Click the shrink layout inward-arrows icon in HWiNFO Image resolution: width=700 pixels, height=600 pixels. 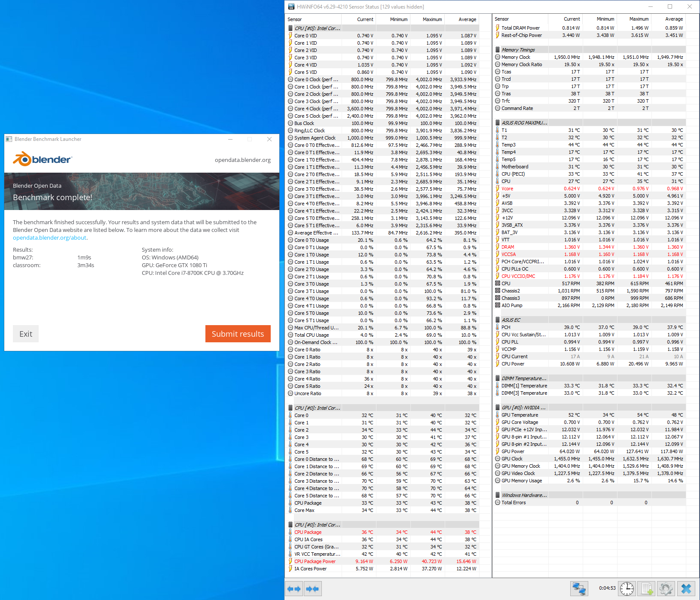click(313, 589)
